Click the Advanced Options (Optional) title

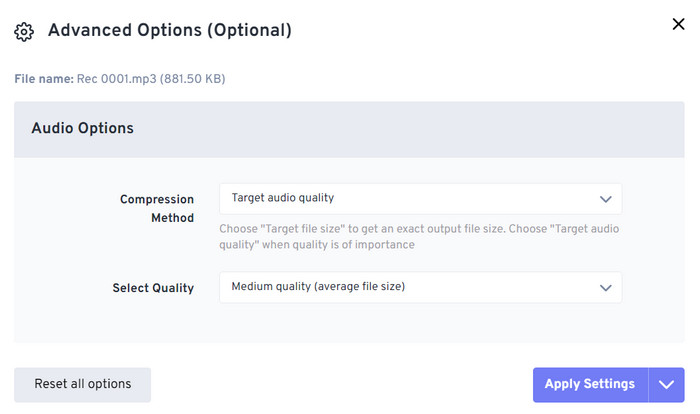tap(170, 30)
